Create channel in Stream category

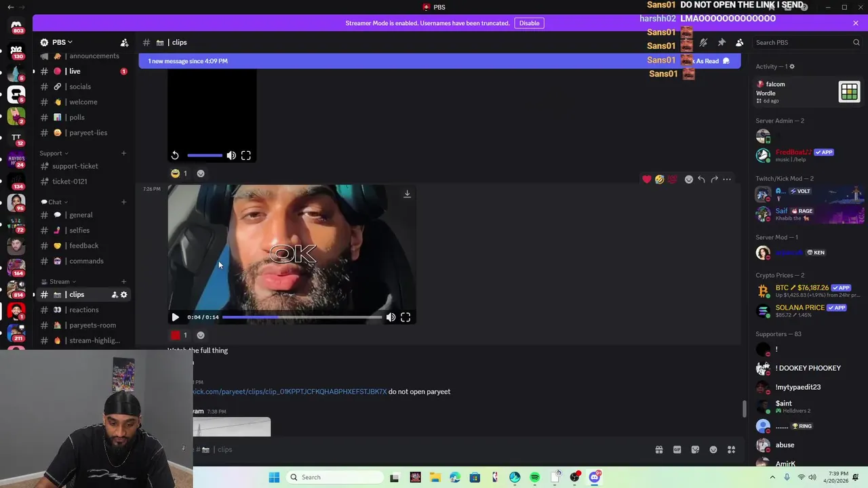click(123, 282)
